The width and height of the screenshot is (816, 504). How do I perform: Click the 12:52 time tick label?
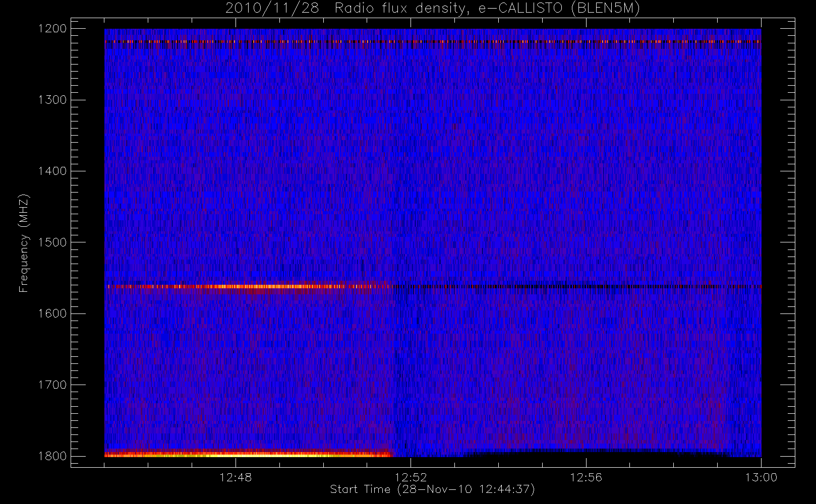(411, 477)
